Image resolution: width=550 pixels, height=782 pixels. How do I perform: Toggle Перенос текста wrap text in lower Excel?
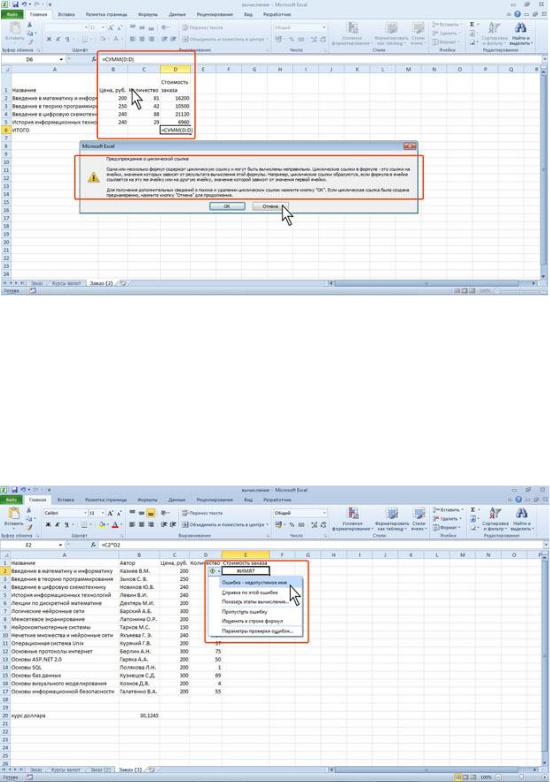[x=202, y=513]
